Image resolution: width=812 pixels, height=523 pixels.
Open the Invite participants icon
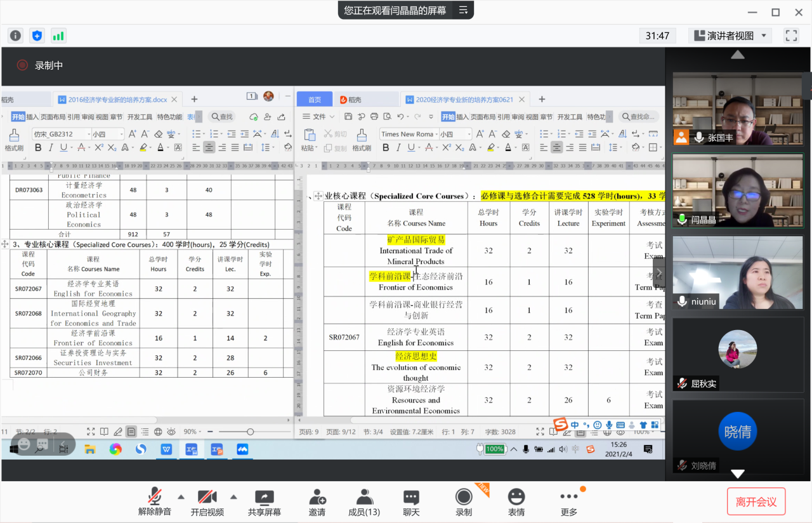(317, 497)
